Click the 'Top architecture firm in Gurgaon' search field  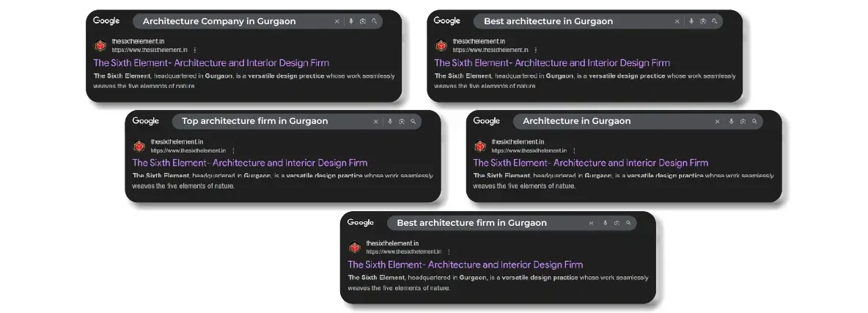click(297, 122)
